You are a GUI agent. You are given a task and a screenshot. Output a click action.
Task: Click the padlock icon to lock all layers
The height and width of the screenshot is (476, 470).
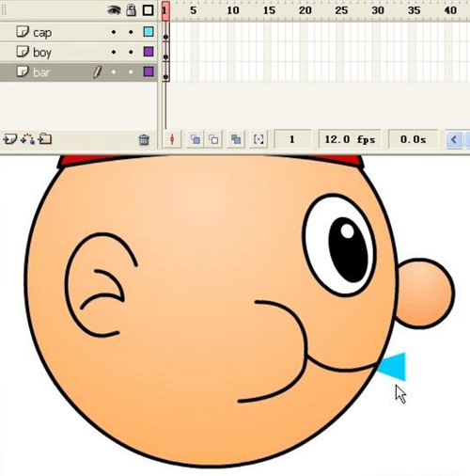[x=131, y=10]
